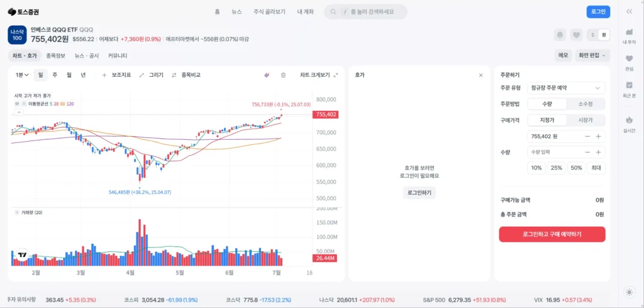Select 소수점 order method
Viewport: 644px width, 308px height.
(586, 104)
